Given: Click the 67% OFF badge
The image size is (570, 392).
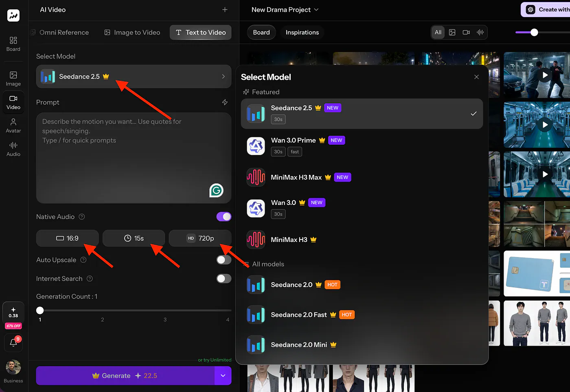Looking at the screenshot, I should 13,326.
